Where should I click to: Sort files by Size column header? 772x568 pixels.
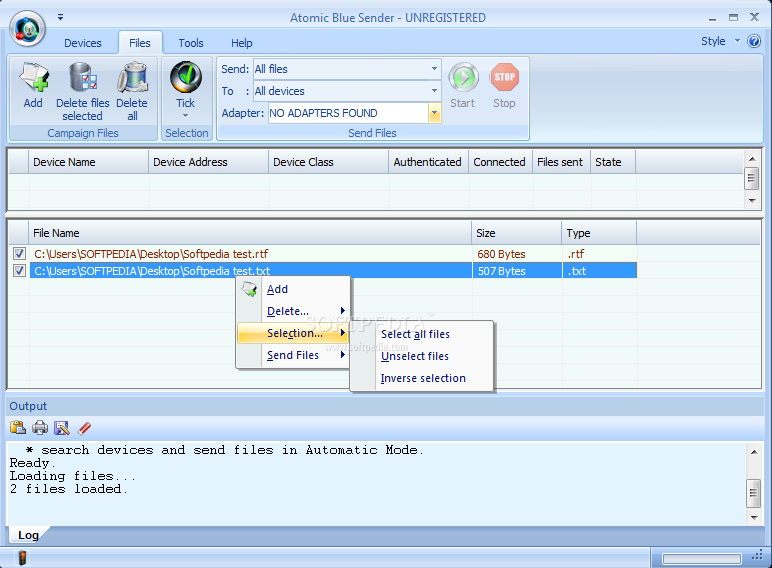(516, 233)
